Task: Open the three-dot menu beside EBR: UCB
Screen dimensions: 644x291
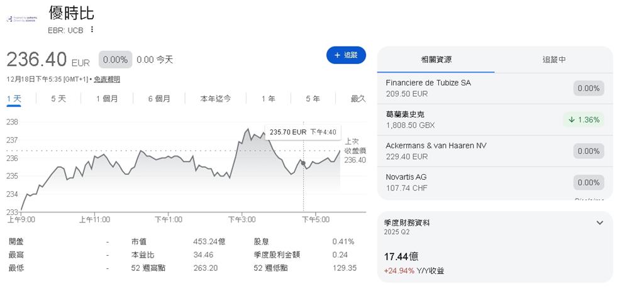Action: point(92,29)
